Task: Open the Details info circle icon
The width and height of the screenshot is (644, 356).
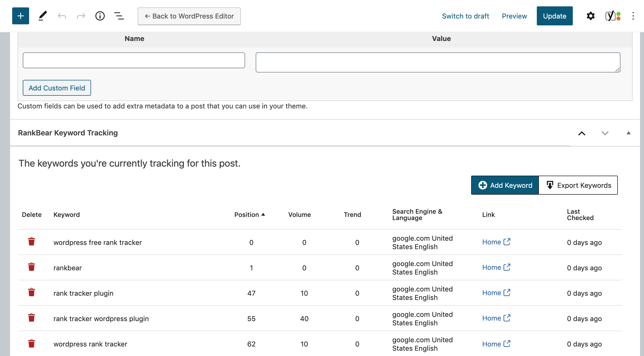Action: pyautogui.click(x=100, y=16)
